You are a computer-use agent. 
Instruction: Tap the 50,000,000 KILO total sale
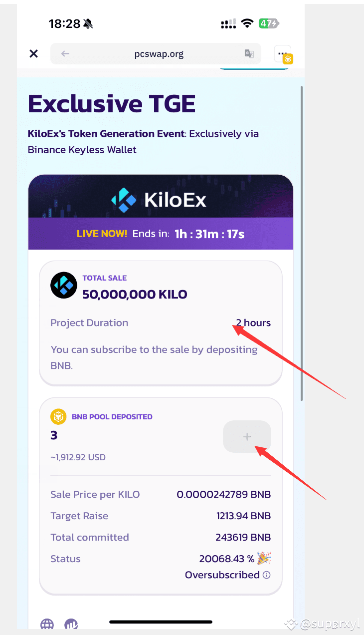(135, 295)
